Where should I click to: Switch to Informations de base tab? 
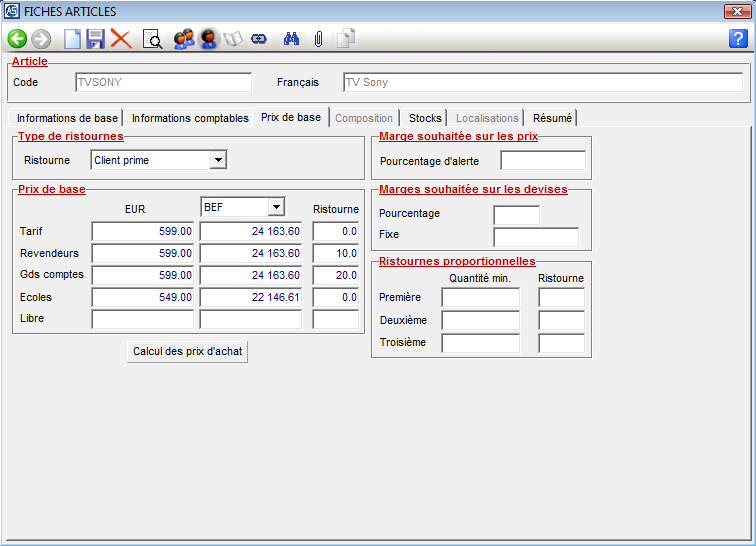tap(67, 118)
